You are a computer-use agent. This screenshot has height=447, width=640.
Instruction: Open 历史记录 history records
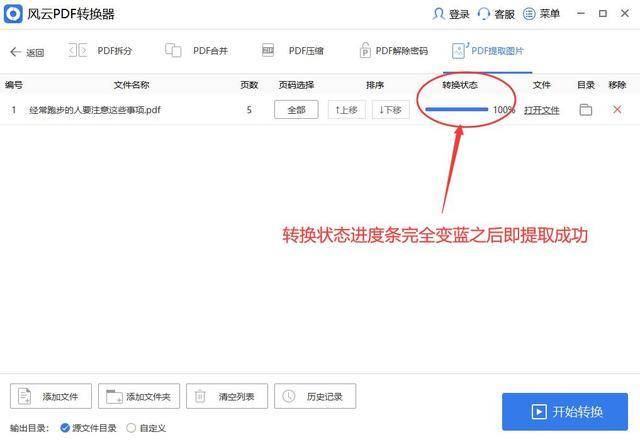[315, 396]
